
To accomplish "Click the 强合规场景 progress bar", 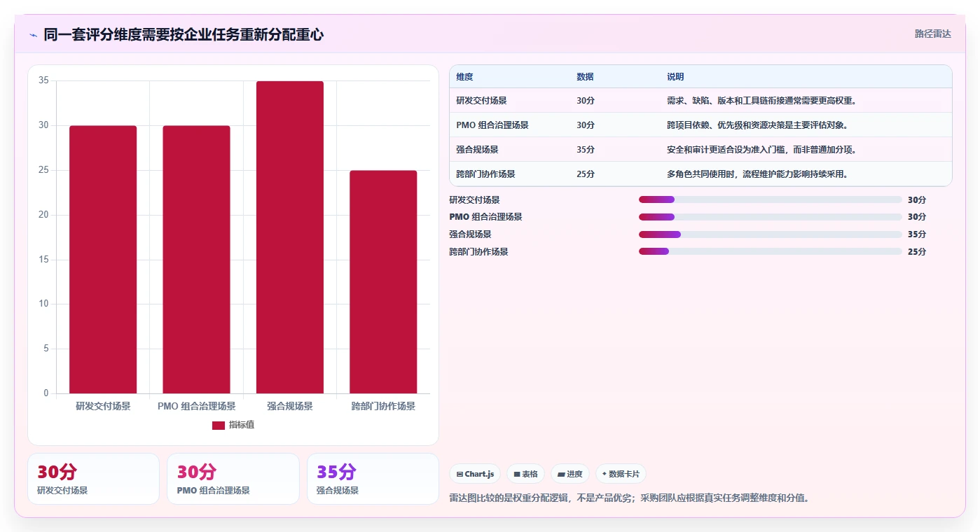I will (x=771, y=234).
